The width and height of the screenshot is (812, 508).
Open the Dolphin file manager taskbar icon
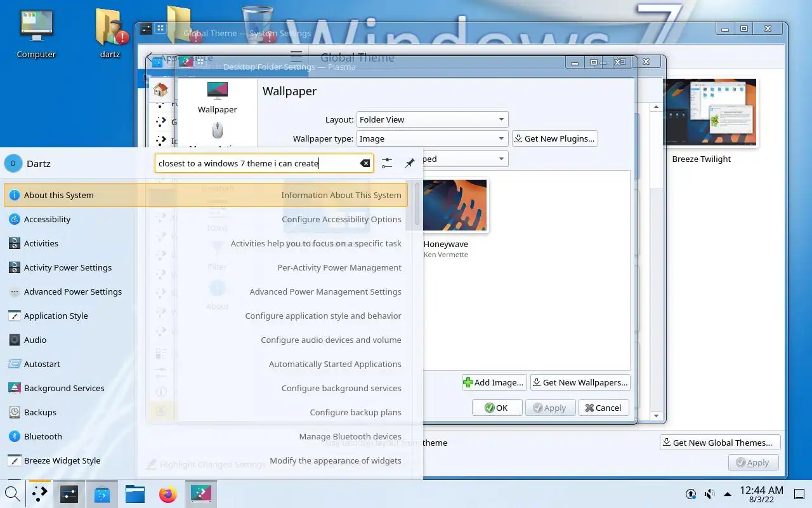[135, 493]
